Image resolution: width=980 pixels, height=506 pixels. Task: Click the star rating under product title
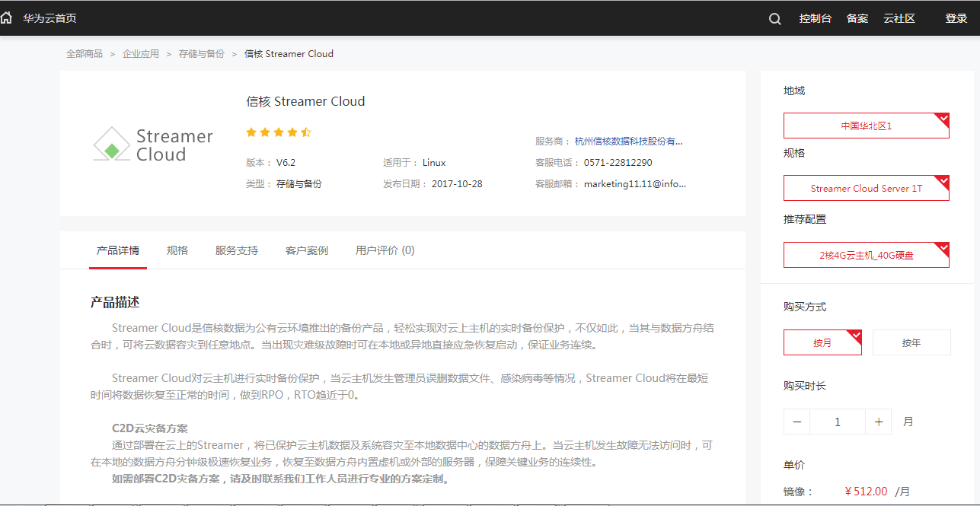click(279, 132)
